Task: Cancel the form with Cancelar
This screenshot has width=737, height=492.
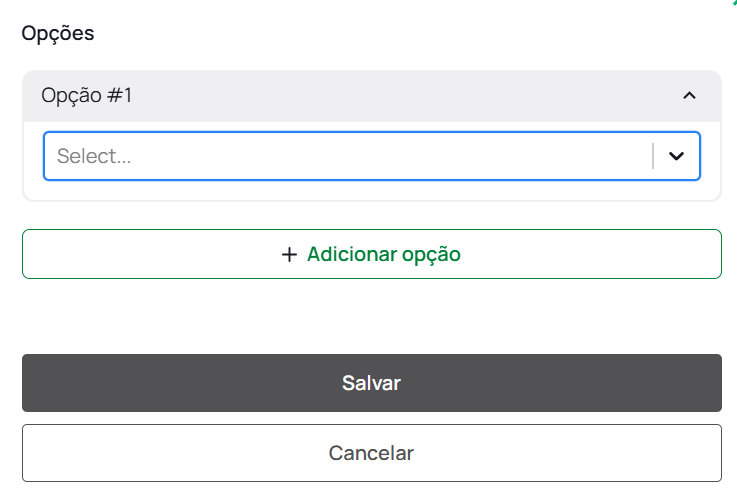Action: point(371,453)
